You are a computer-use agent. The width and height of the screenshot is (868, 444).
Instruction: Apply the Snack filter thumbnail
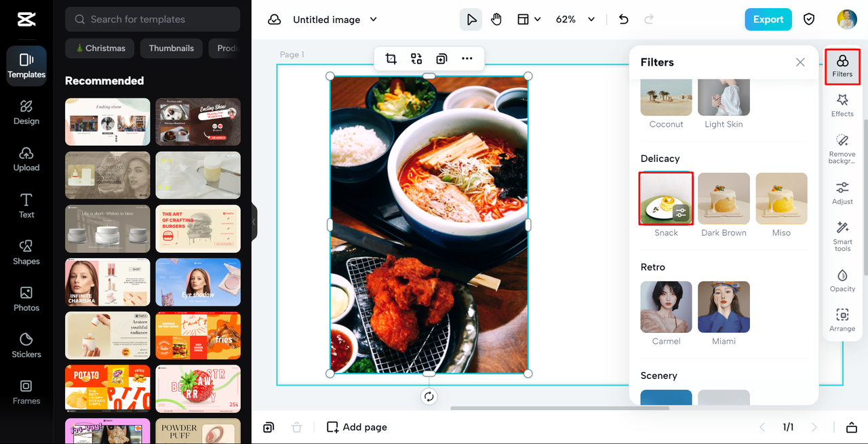(665, 198)
